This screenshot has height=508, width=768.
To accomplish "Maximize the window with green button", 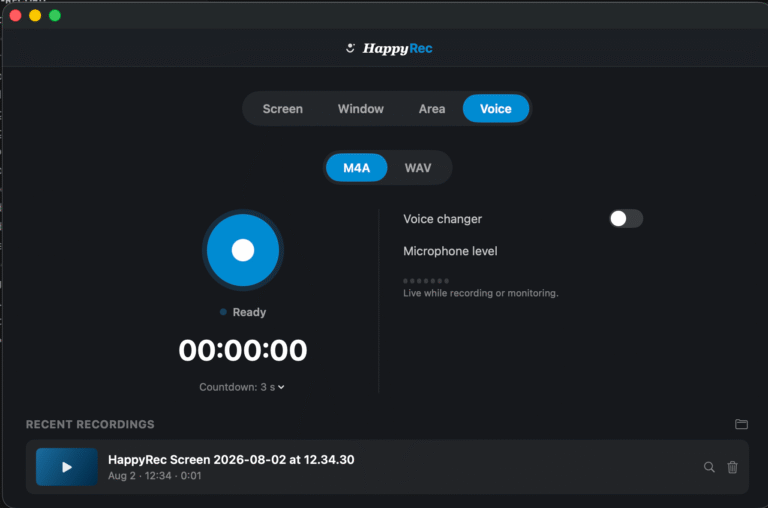I will (55, 16).
